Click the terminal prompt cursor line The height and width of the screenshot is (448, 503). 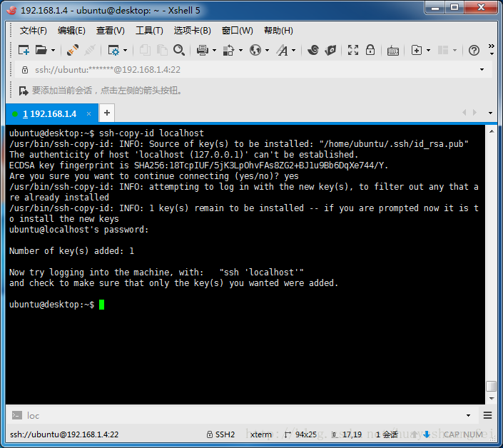point(57,305)
